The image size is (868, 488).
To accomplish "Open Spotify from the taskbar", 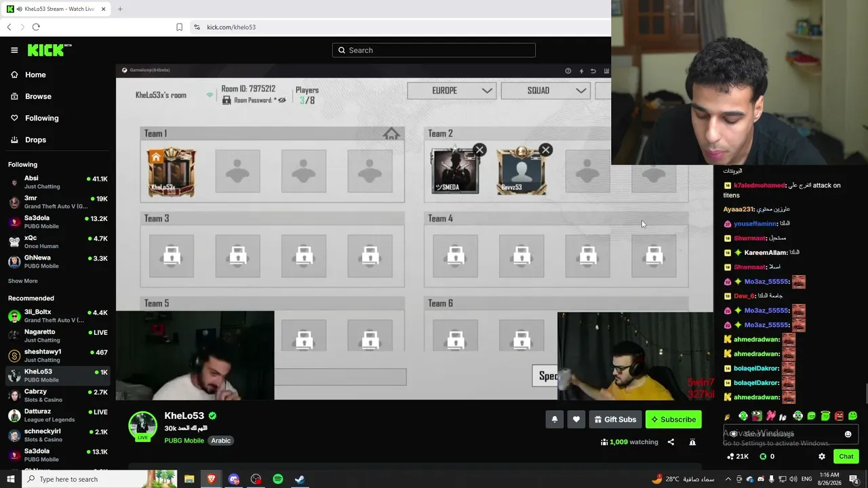I will (278, 479).
